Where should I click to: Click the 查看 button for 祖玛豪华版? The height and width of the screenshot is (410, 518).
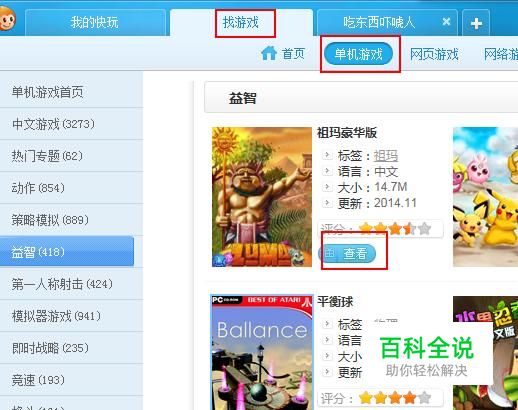point(347,254)
